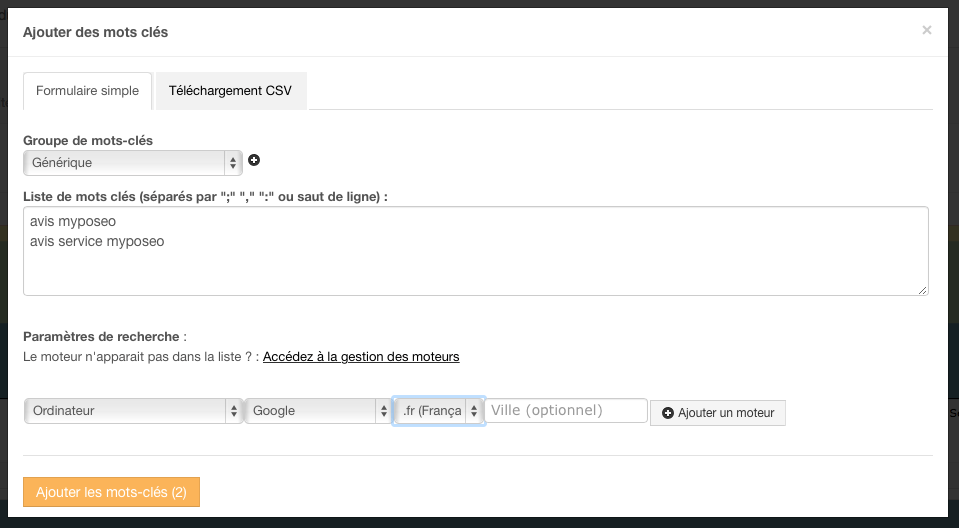Switch to the Formulaire simple tab
This screenshot has height=528, width=959.
[87, 91]
